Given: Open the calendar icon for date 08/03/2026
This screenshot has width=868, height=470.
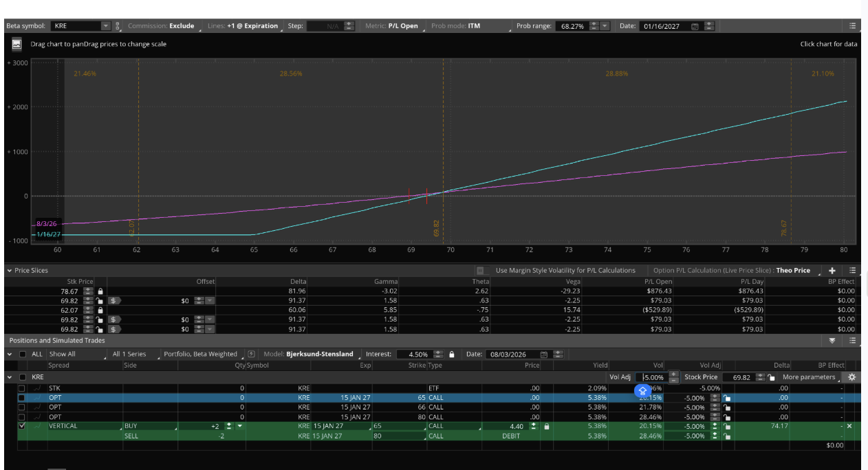Looking at the screenshot, I should click(x=544, y=354).
